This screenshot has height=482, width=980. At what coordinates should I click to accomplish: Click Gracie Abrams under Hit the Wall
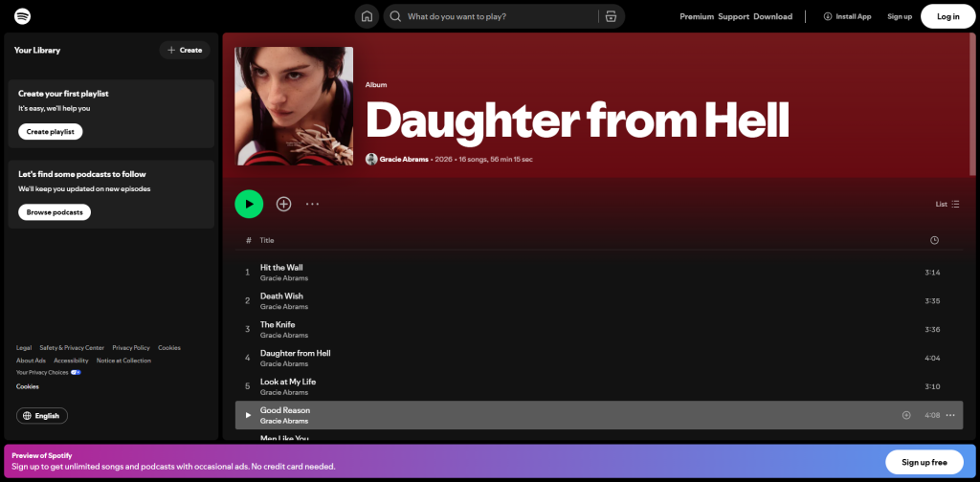click(x=283, y=278)
